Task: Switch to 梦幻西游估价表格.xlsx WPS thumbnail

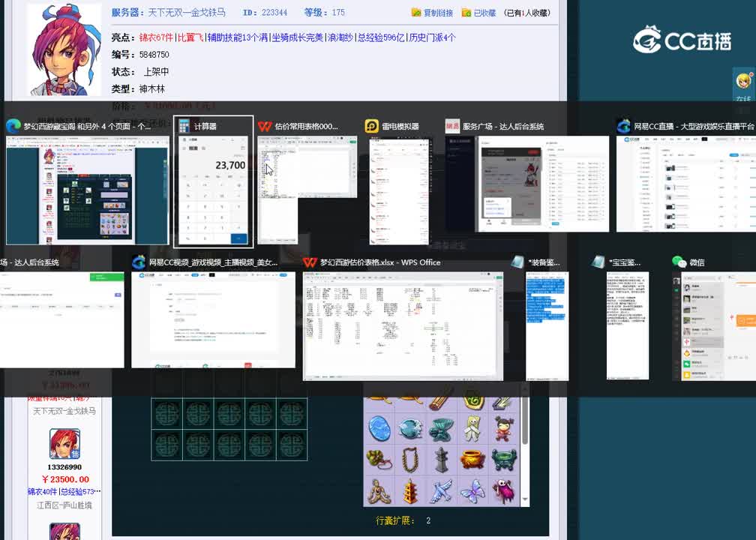Action: coord(403,326)
